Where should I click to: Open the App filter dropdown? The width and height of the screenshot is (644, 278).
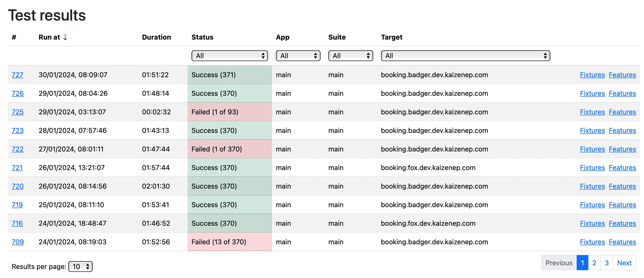(298, 56)
